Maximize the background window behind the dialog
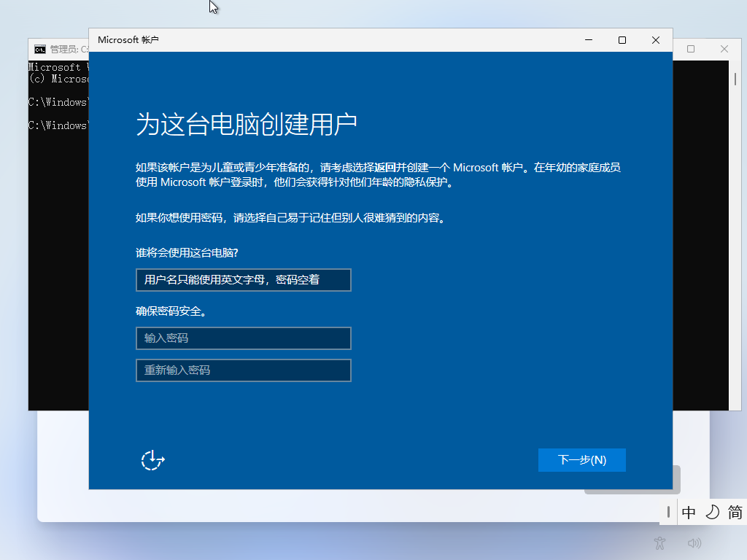Image resolution: width=747 pixels, height=560 pixels. click(690, 48)
